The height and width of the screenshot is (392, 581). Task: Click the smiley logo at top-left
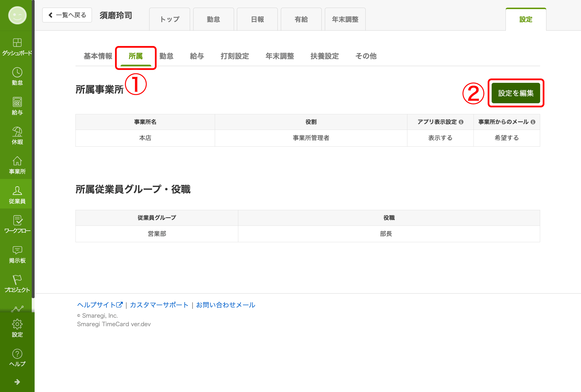[17, 15]
